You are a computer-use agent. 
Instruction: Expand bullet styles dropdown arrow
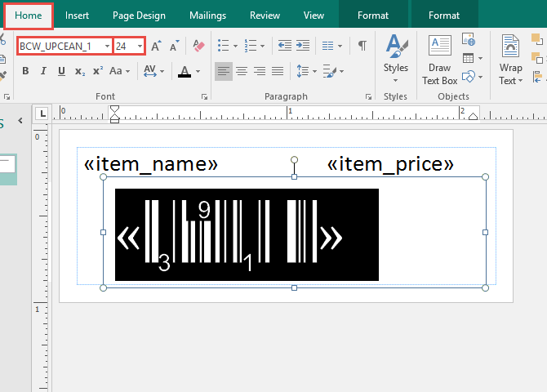(x=235, y=46)
